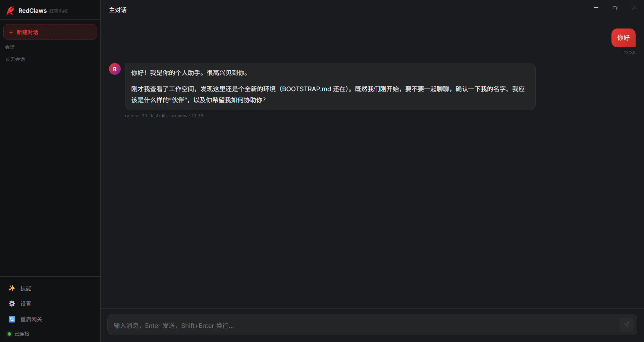Click the 重启网关 restart icon
644x342 pixels.
point(12,319)
